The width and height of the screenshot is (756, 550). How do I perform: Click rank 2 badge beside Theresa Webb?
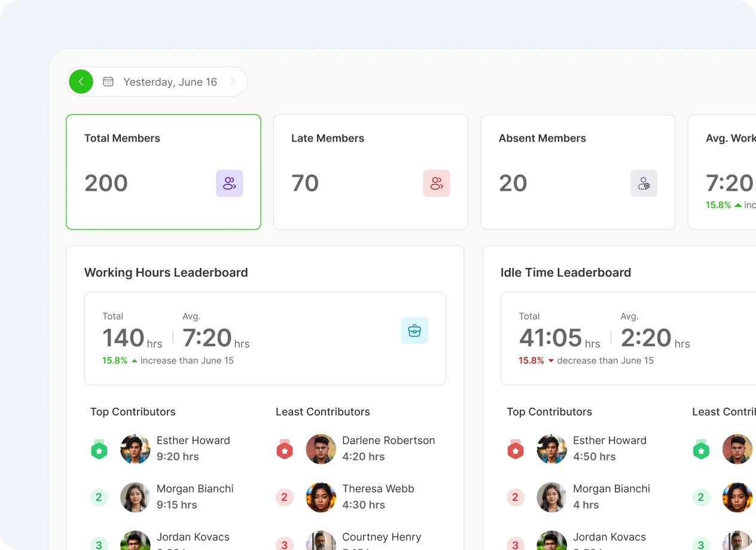(x=285, y=497)
